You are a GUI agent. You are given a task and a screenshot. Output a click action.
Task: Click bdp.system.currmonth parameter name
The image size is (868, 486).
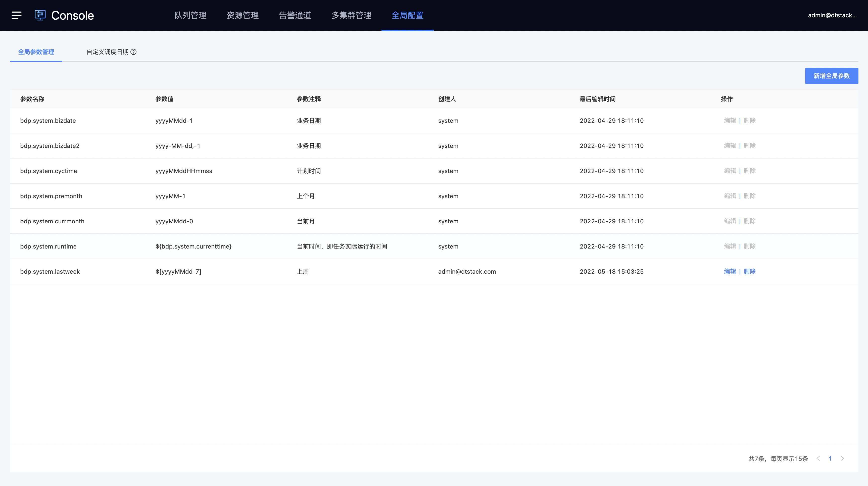[x=52, y=221]
